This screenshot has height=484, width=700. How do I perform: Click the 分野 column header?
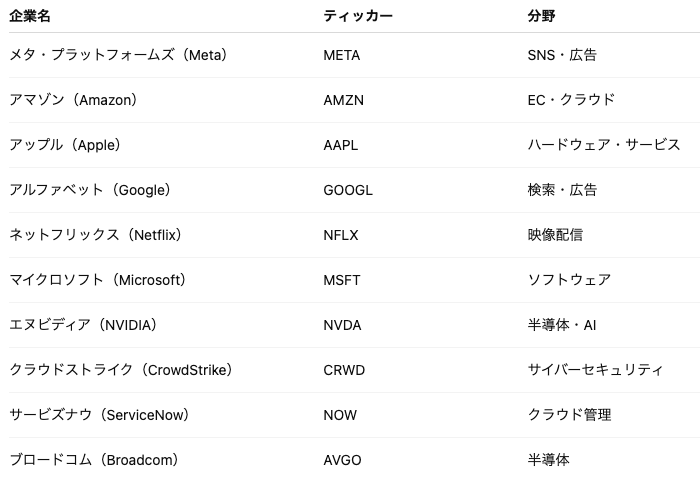coord(541,16)
